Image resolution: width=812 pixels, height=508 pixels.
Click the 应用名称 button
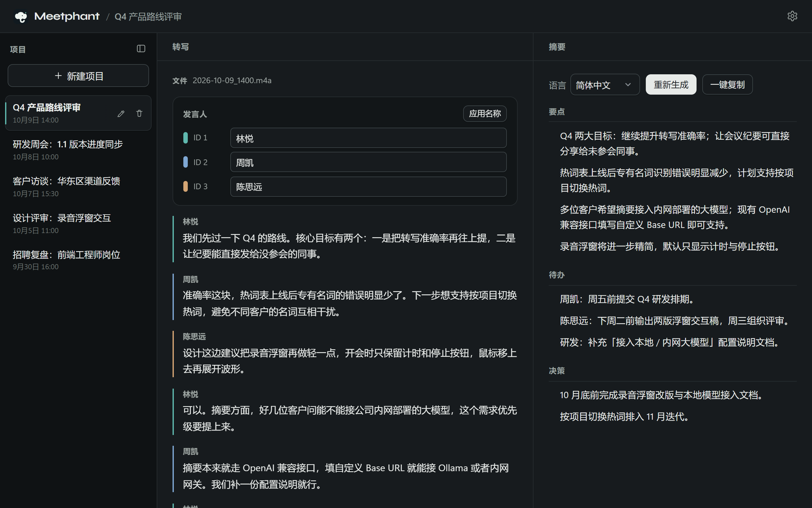(485, 114)
